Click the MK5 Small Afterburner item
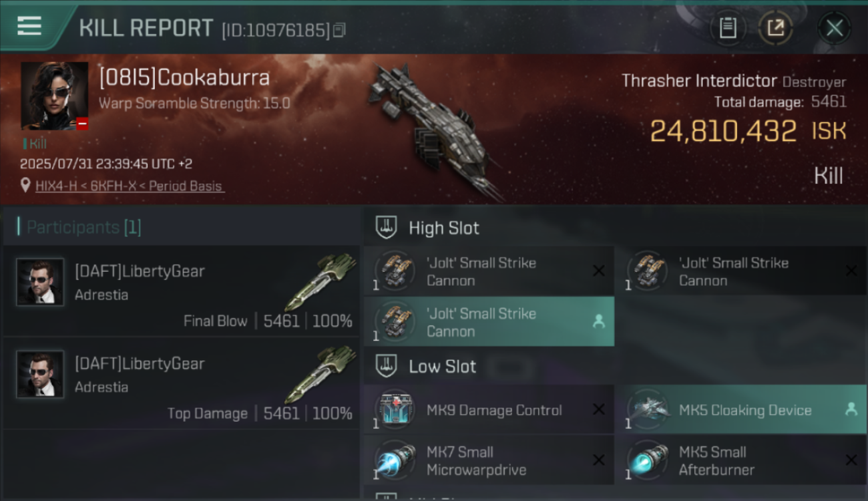 742,460
